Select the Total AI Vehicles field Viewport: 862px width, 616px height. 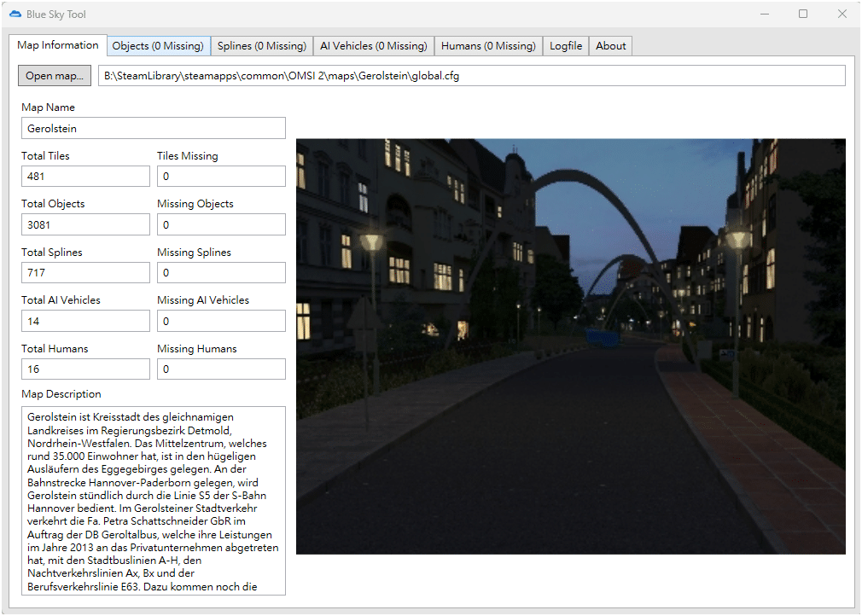[85, 322]
